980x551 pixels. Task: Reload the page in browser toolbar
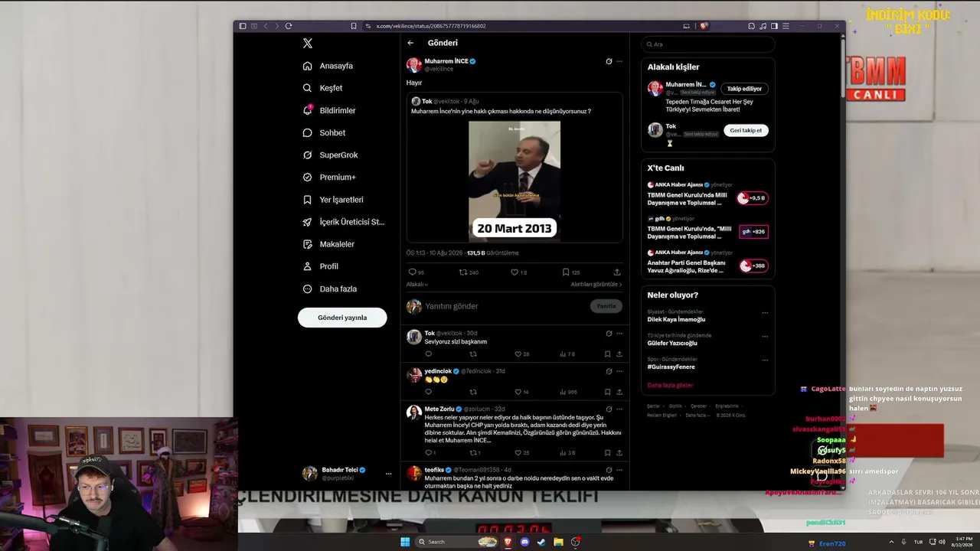coord(289,26)
